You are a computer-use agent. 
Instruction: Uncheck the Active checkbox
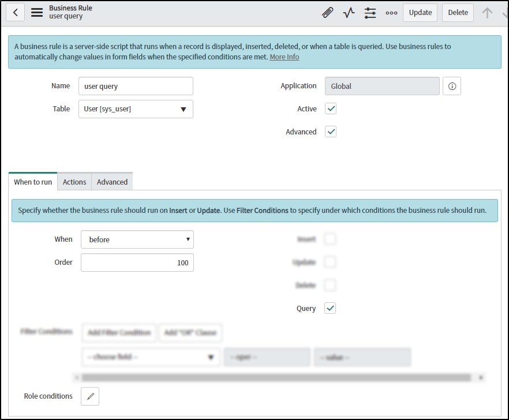coord(330,108)
